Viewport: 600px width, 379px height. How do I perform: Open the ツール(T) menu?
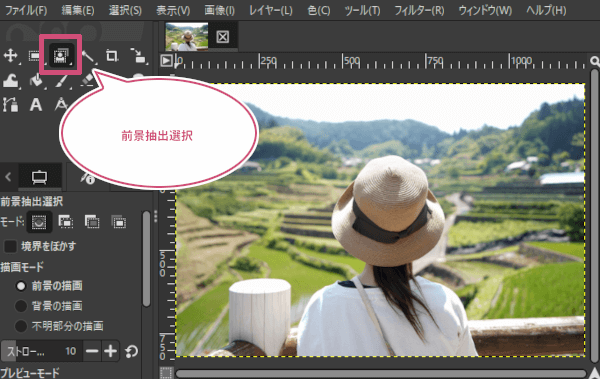(362, 10)
